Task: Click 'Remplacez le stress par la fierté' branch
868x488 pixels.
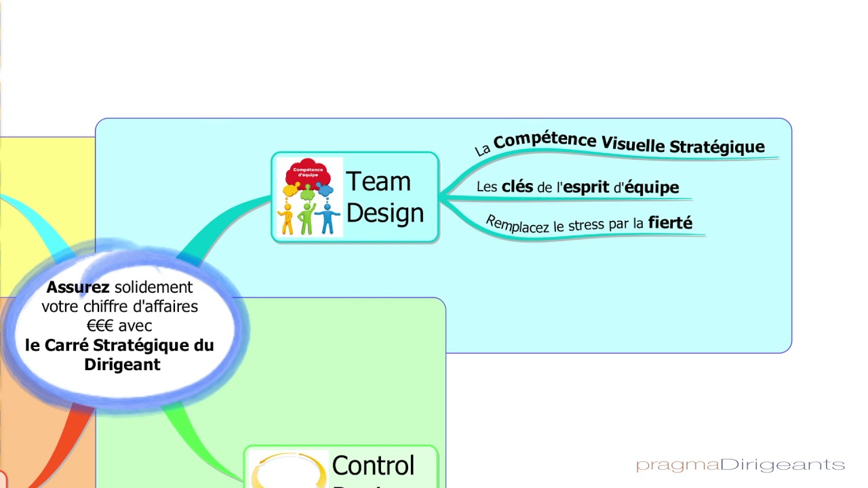Action: point(589,224)
